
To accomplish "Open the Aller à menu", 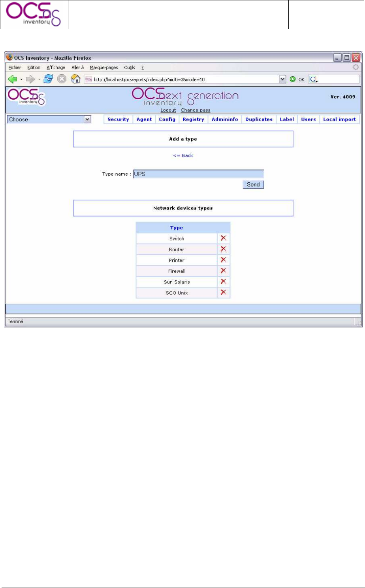I will pos(77,68).
